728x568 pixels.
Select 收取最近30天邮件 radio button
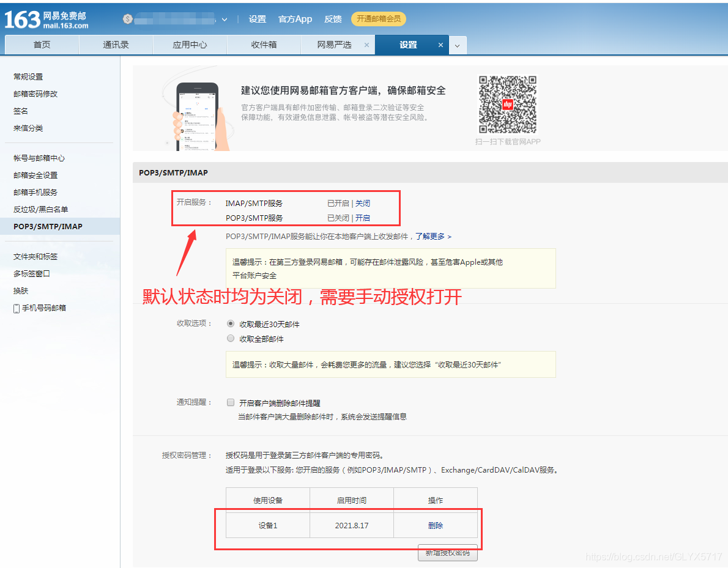pos(230,324)
